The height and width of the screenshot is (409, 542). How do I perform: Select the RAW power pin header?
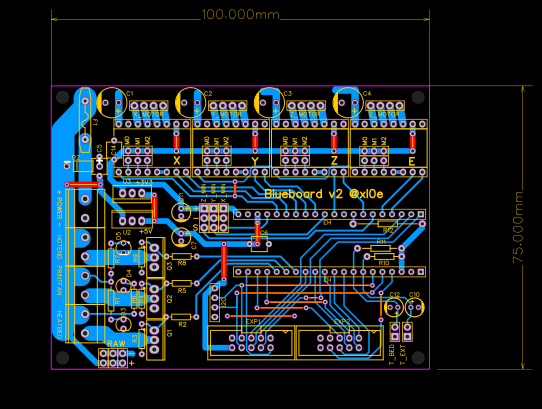click(x=113, y=358)
